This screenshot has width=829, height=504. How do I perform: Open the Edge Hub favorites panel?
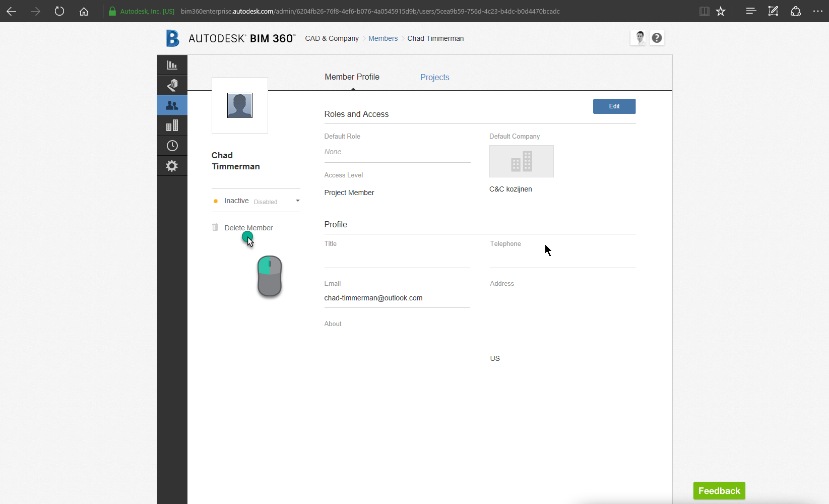[x=704, y=11]
